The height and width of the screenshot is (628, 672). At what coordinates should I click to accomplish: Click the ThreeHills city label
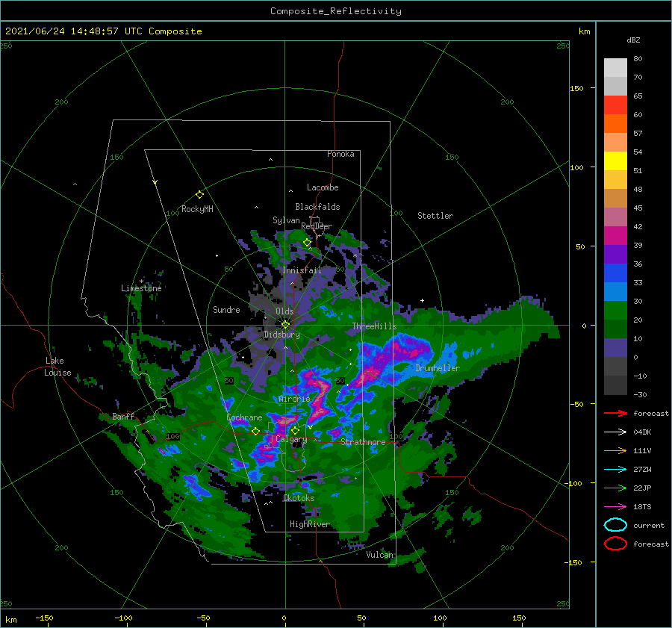pos(375,326)
